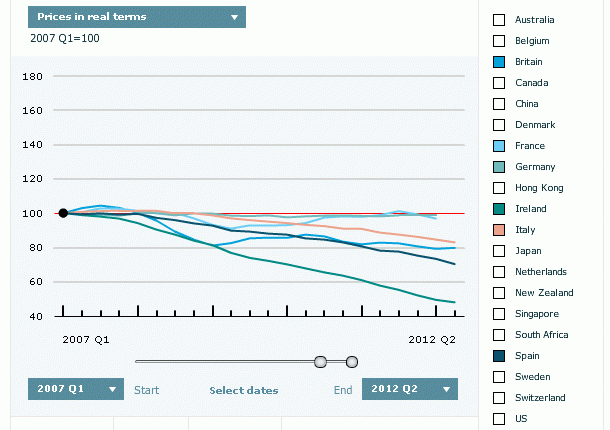Click the black starting point marker
Image resolution: width=610 pixels, height=430 pixels.
click(63, 213)
